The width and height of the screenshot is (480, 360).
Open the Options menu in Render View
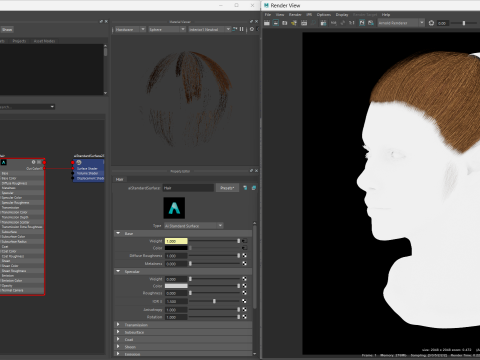coord(324,15)
